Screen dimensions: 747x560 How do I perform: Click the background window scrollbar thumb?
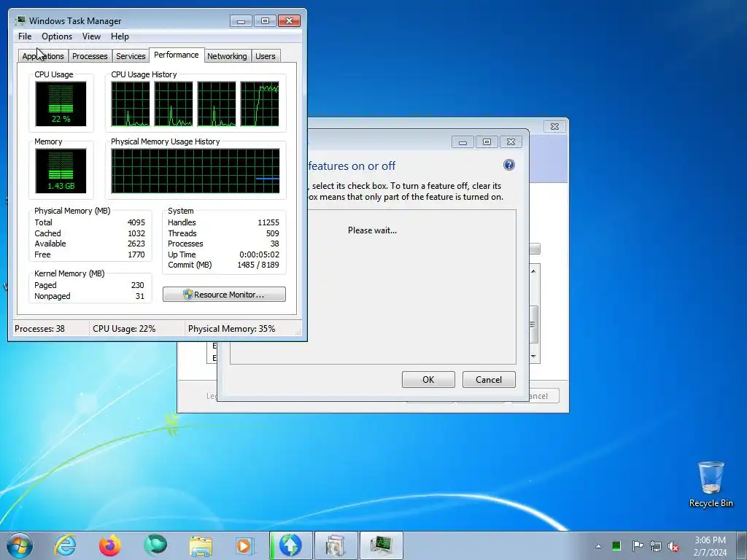(533, 324)
